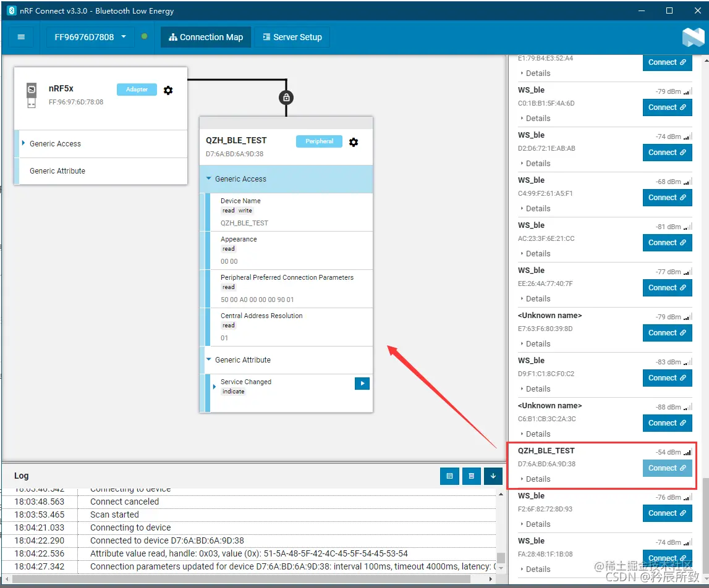Connect to WS_ble AC:23:3F:6E:21:CC
Screen dimensions: 709x588
(668, 243)
